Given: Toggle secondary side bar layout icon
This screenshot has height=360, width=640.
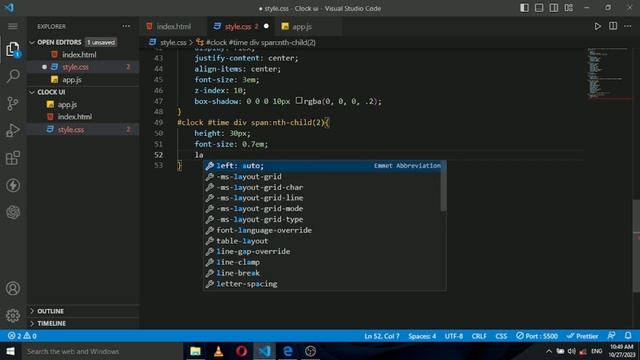Looking at the screenshot, I should (x=554, y=8).
